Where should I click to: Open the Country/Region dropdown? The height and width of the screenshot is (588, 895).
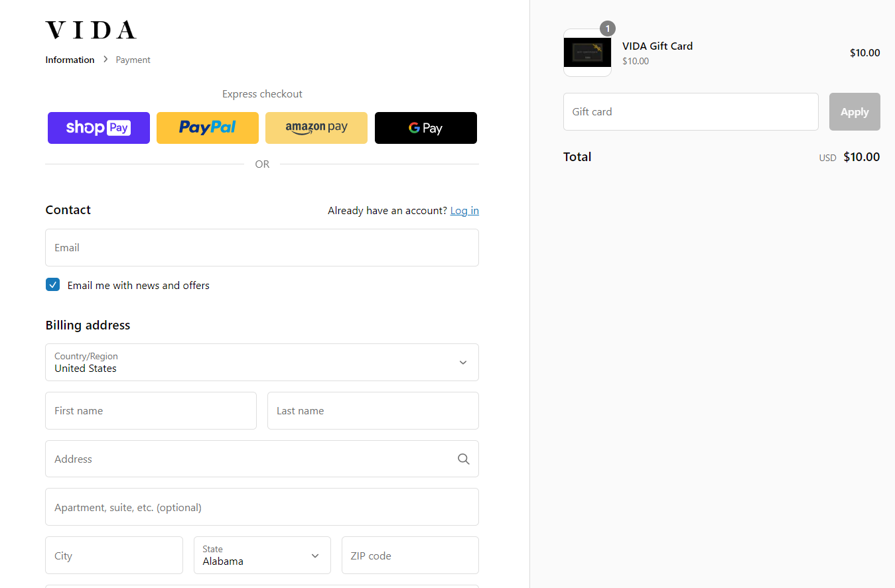(262, 362)
